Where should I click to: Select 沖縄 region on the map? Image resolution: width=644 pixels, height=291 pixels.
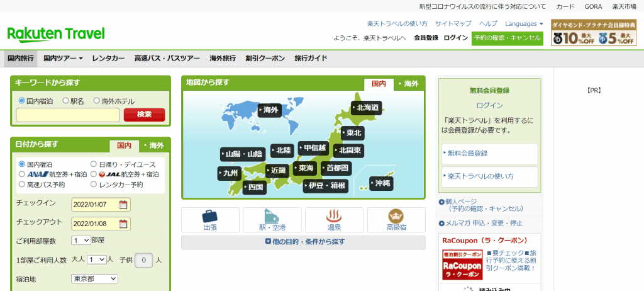(x=382, y=183)
